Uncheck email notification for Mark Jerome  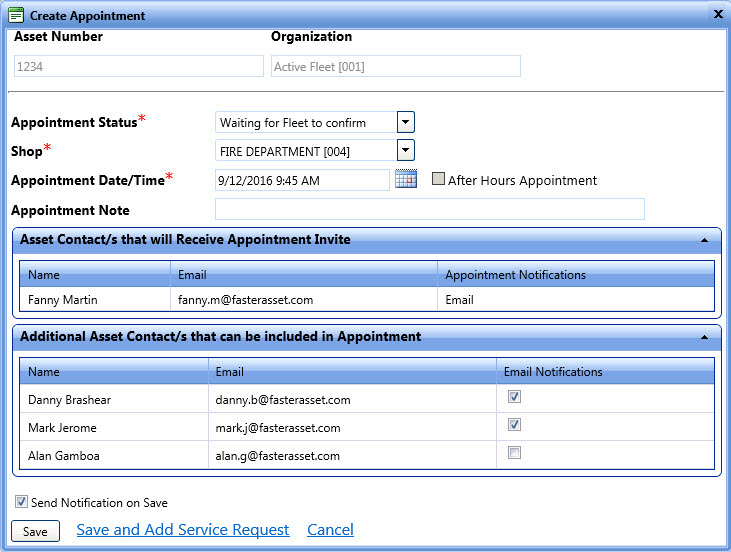(514, 425)
